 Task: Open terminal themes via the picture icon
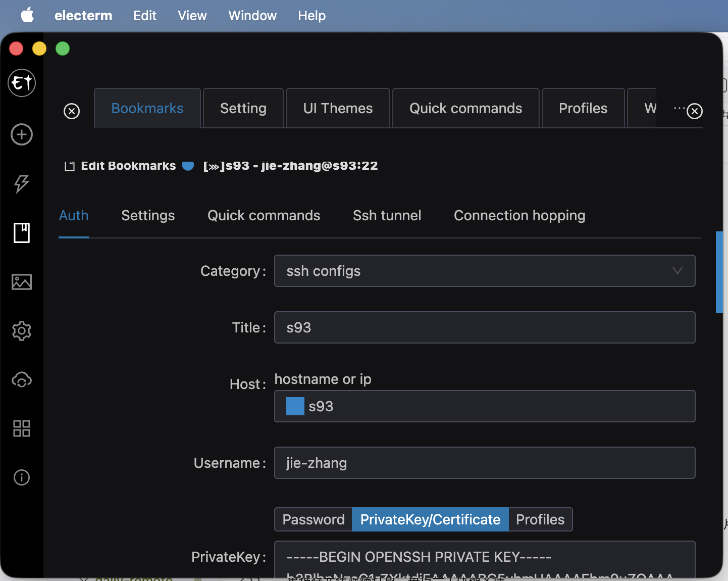pyautogui.click(x=22, y=281)
